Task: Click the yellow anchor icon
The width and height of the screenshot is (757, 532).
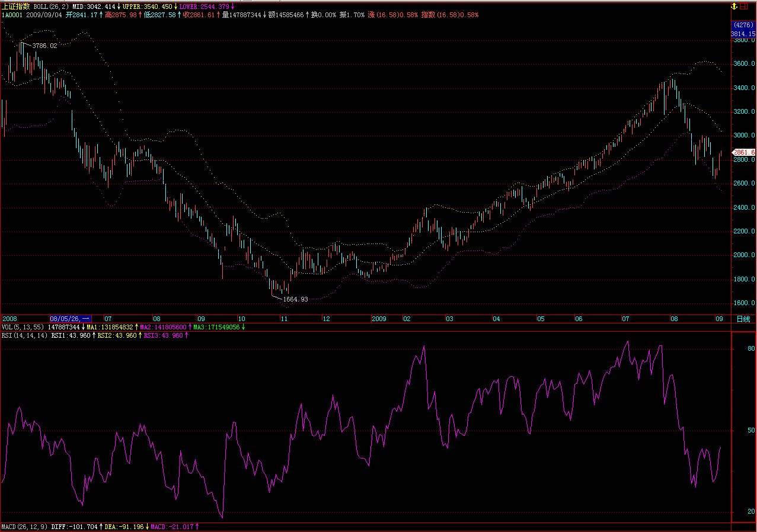Action: click(735, 6)
